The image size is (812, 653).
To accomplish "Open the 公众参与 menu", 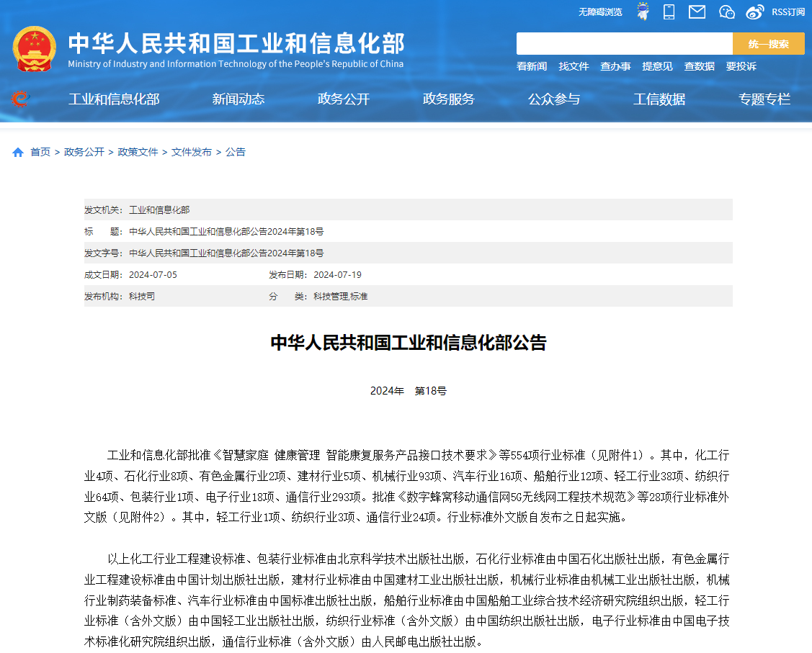I will click(554, 99).
